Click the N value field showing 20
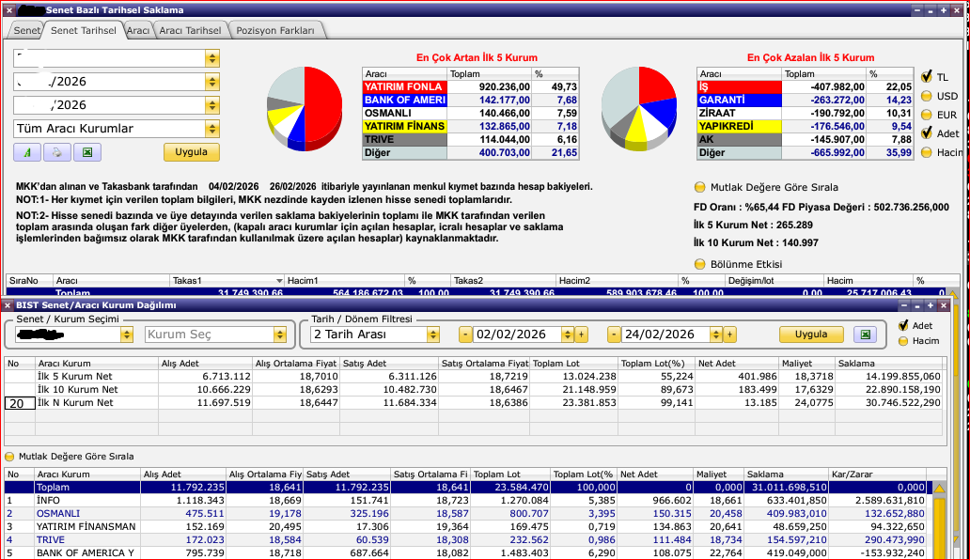The width and height of the screenshot is (970, 560). pyautogui.click(x=20, y=403)
